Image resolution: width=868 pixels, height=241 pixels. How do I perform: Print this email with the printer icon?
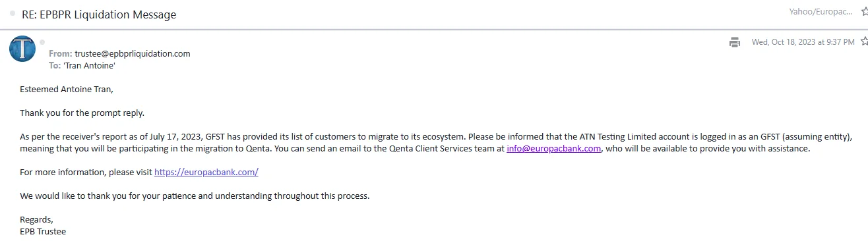click(734, 42)
